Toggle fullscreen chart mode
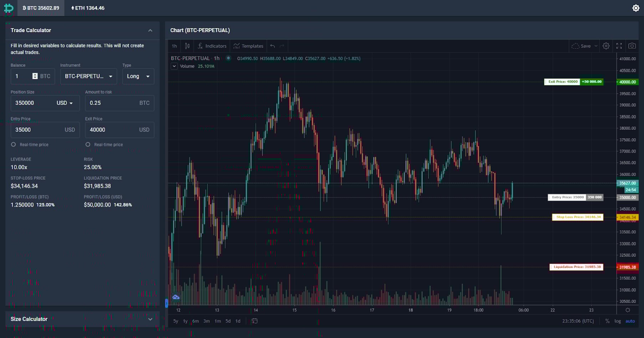Screen dimensions: 644x338 tap(619, 46)
